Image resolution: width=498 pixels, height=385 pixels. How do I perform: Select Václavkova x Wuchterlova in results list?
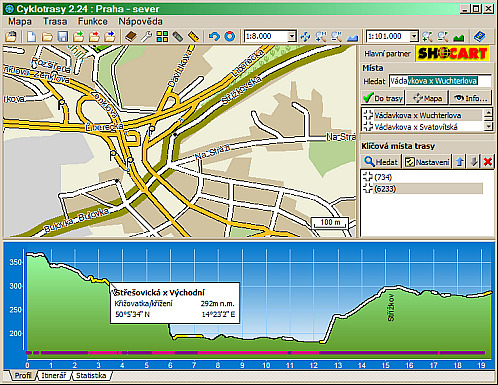(422, 115)
